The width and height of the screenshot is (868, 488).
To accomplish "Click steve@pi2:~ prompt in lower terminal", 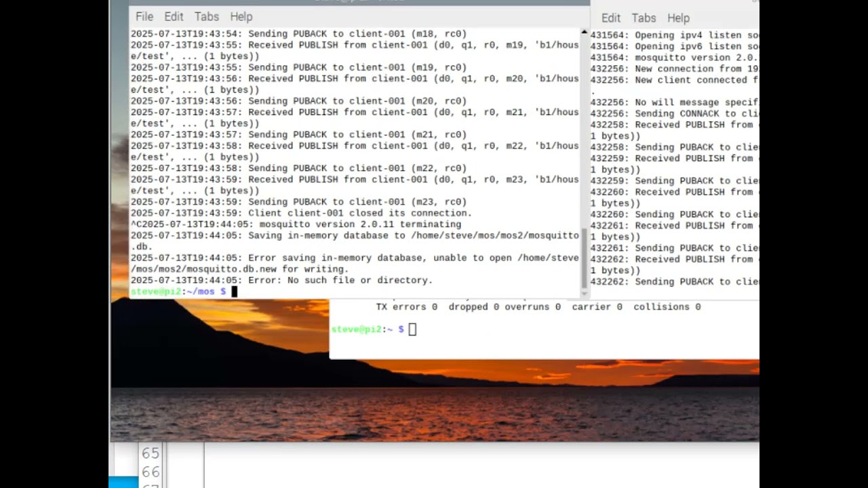I will tap(368, 329).
